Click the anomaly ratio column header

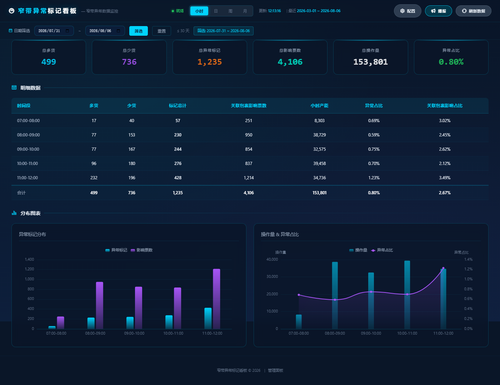pyautogui.click(x=374, y=106)
